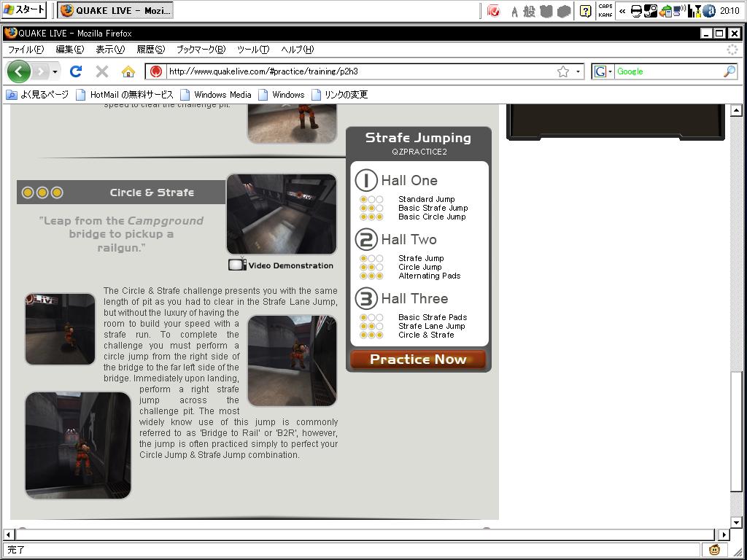The image size is (747, 560).
Task: Click the IME 'A' input mode icon
Action: [x=514, y=12]
